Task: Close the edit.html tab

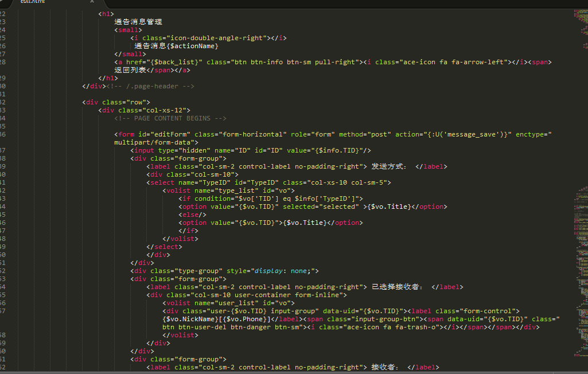Action: pyautogui.click(x=92, y=2)
